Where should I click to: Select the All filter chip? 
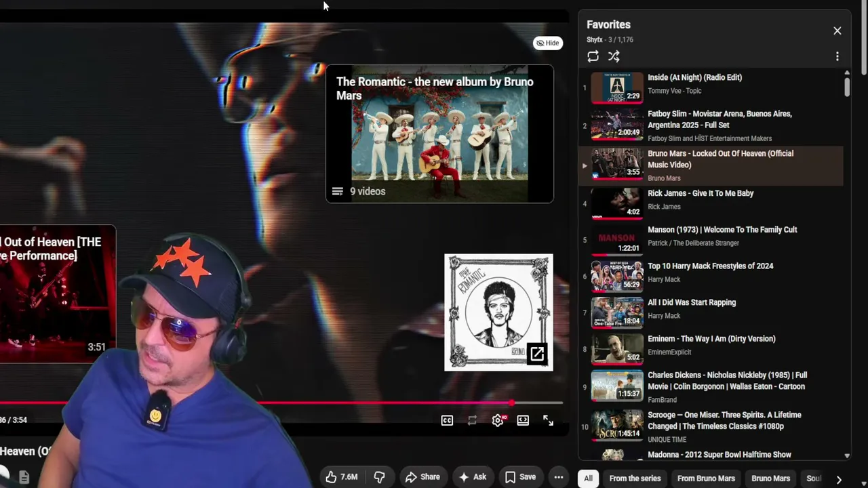[x=588, y=479]
